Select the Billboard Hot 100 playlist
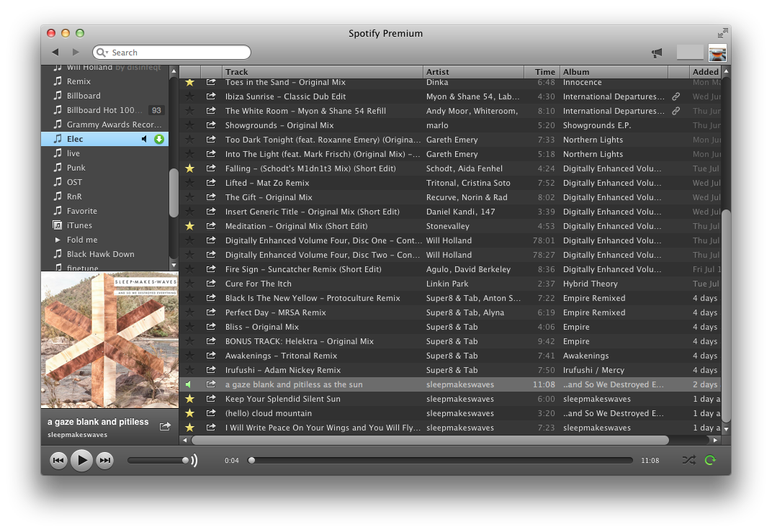This screenshot has height=532, width=772. pos(104,110)
